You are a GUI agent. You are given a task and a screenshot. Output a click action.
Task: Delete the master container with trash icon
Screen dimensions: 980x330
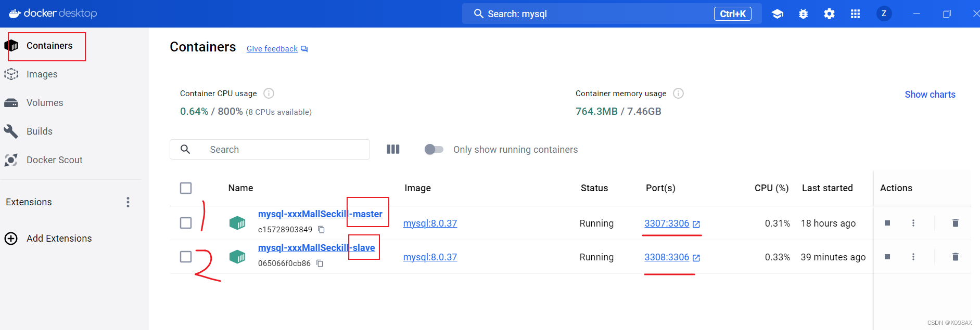956,223
